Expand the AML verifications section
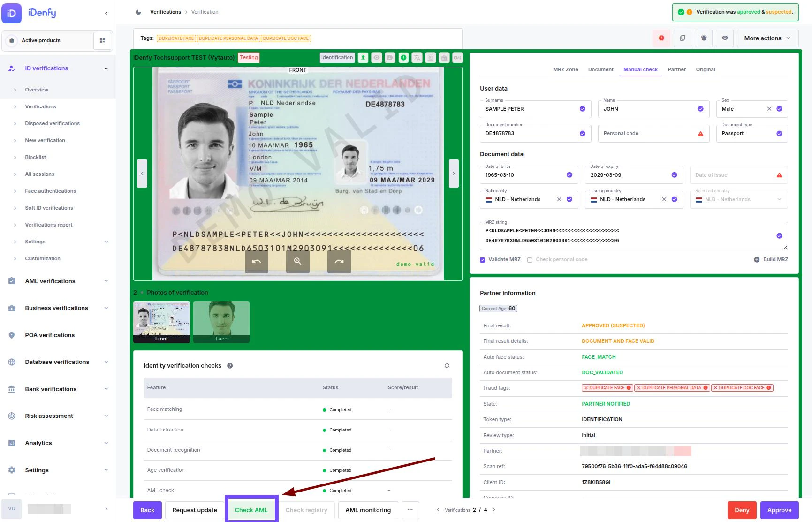 (106, 281)
